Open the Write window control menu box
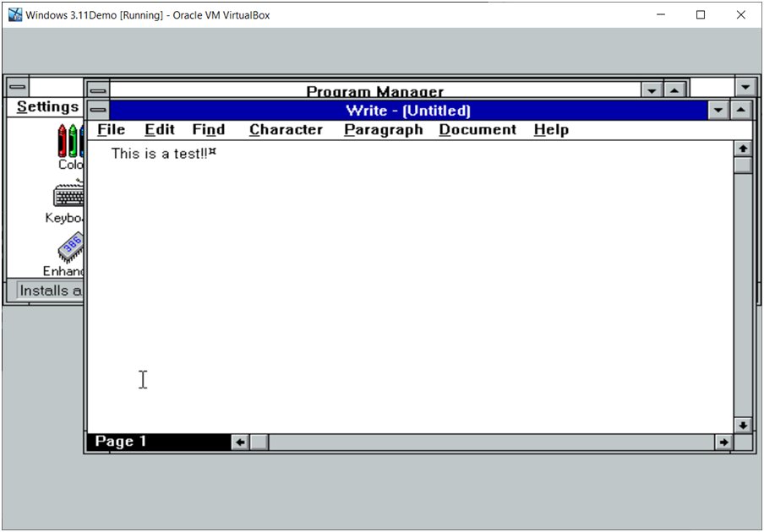The width and height of the screenshot is (764, 532). 98,111
